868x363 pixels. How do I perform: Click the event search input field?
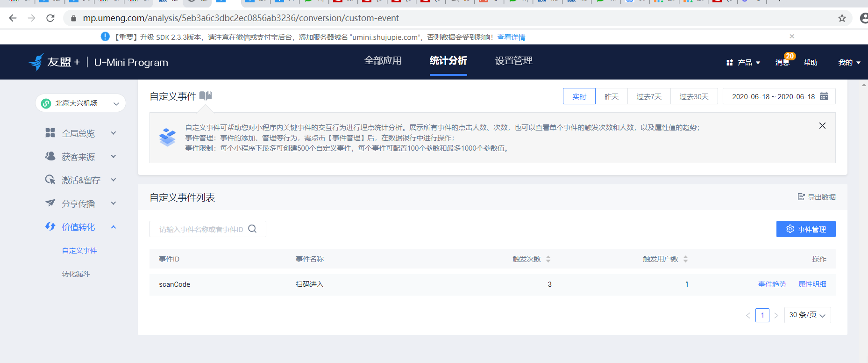(x=208, y=229)
